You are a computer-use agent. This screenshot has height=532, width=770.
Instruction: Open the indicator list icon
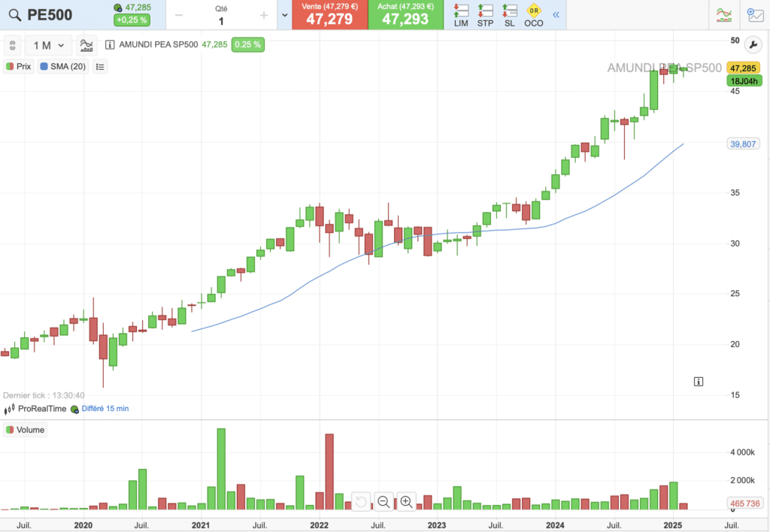100,66
